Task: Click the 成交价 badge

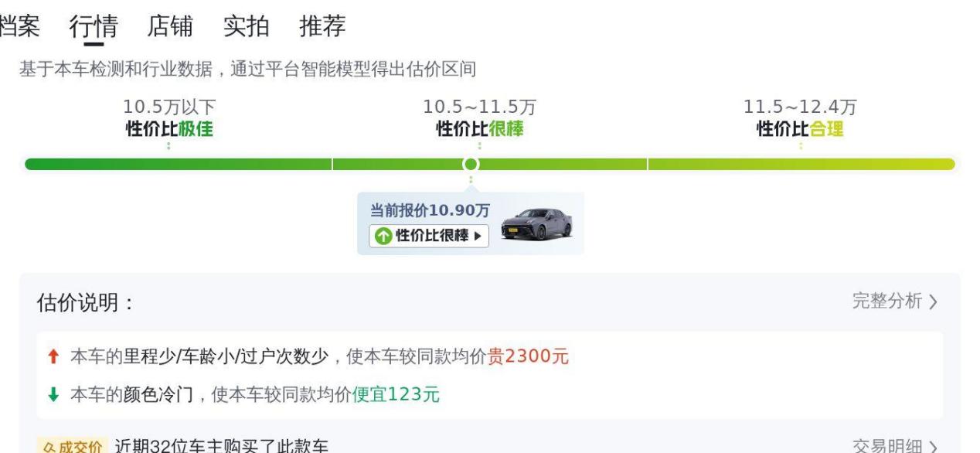Action: point(70,447)
